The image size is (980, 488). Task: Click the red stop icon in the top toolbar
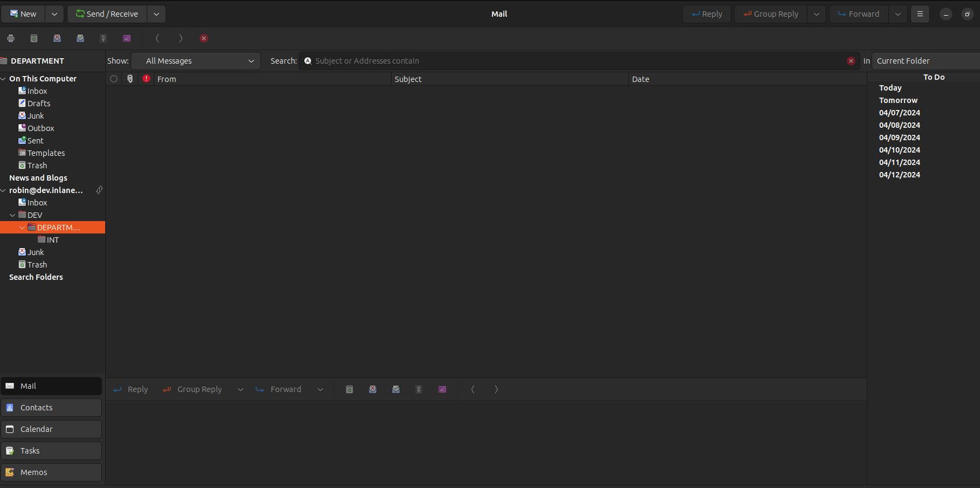204,38
